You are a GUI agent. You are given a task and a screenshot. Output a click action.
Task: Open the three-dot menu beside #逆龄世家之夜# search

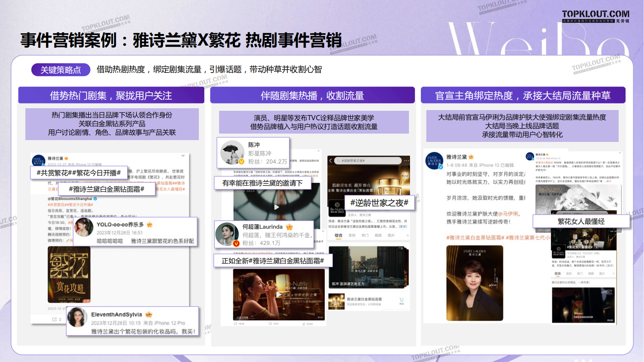(x=406, y=160)
